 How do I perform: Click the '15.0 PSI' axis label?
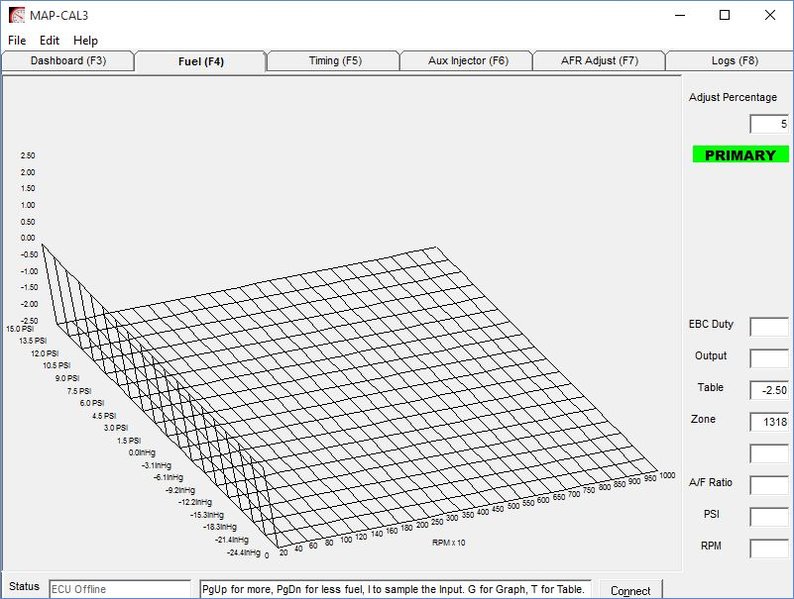tap(20, 329)
